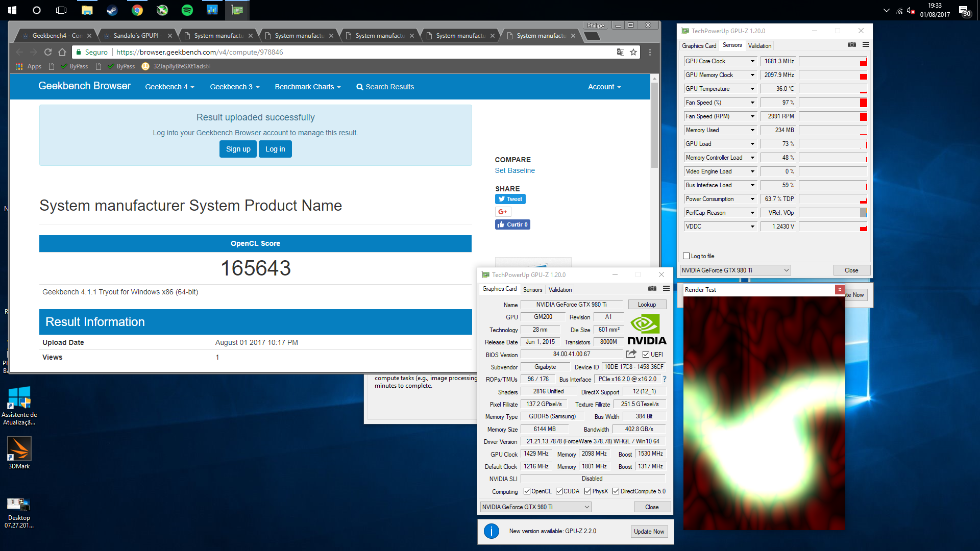
Task: Reload the Geekbench page in Chrome
Action: coord(48,52)
